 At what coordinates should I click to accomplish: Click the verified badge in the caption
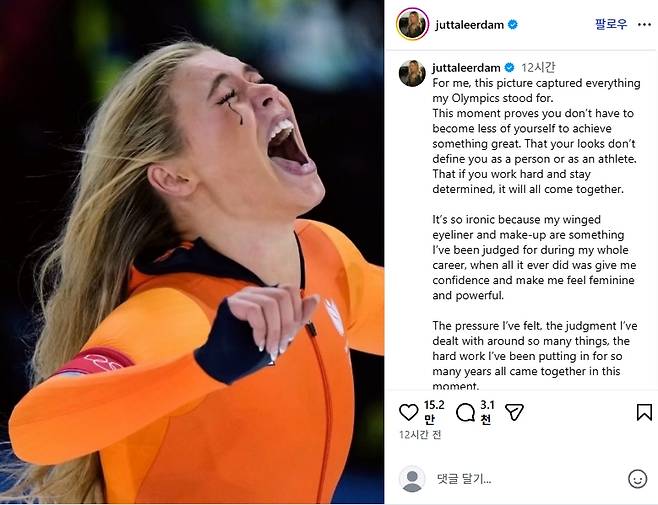(x=509, y=68)
